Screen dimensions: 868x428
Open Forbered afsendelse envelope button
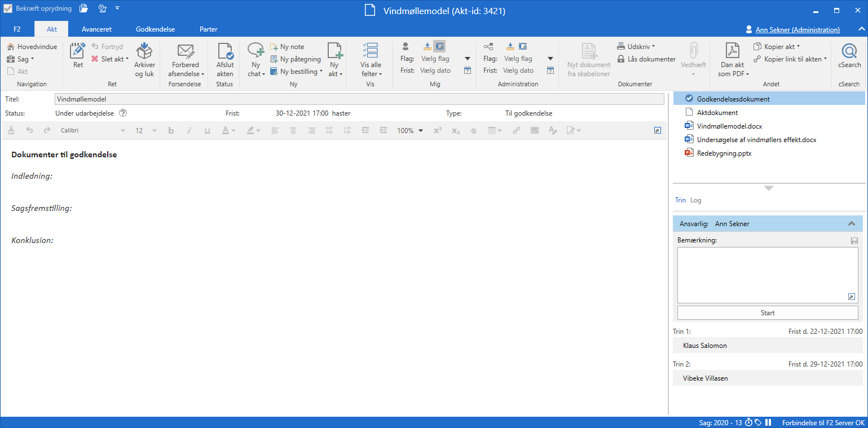[x=186, y=51]
